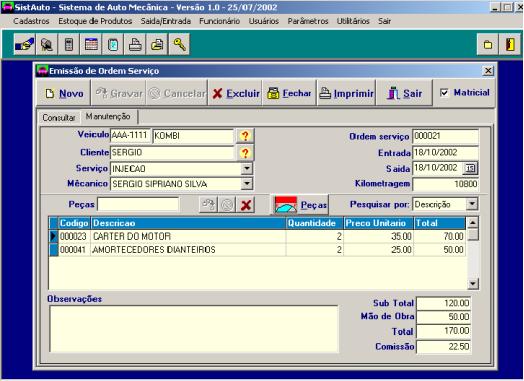Viewport: 524px width, 381px height.
Task: Click the red X delete part icon
Action: (x=246, y=204)
